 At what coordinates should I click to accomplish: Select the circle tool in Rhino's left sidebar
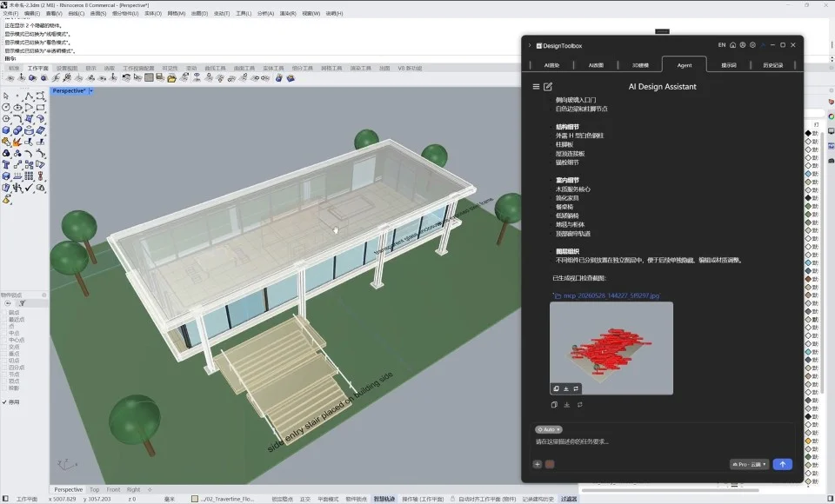[6, 108]
